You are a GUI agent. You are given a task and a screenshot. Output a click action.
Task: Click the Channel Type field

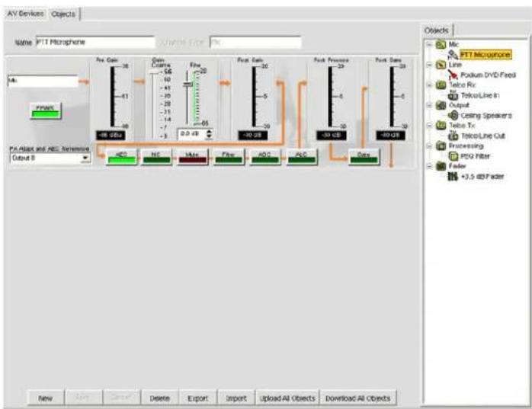tap(255, 43)
